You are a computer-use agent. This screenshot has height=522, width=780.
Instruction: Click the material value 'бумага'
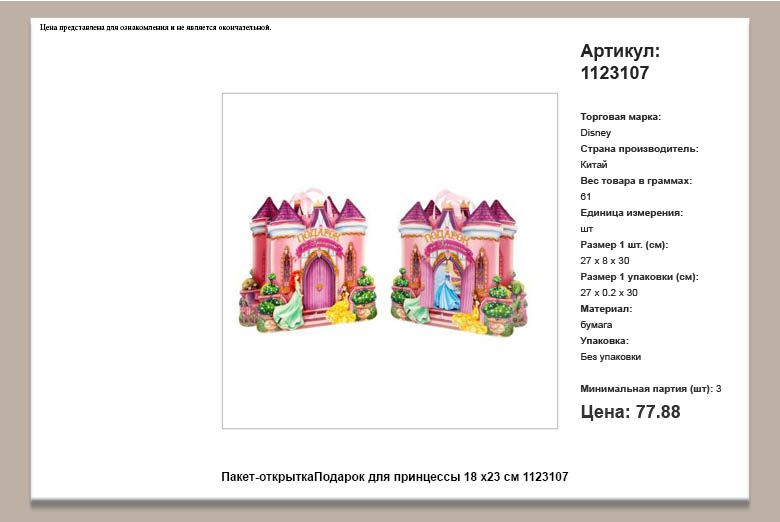(x=596, y=325)
